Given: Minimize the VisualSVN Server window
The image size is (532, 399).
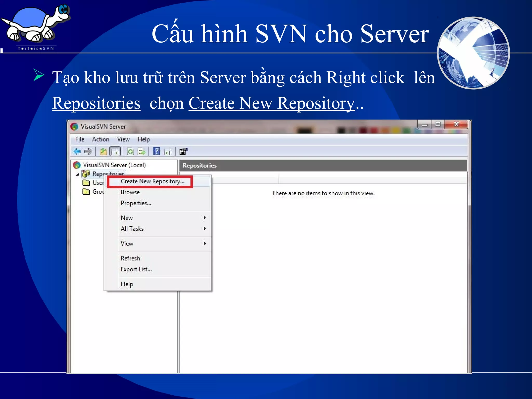Looking at the screenshot, I should (x=424, y=124).
